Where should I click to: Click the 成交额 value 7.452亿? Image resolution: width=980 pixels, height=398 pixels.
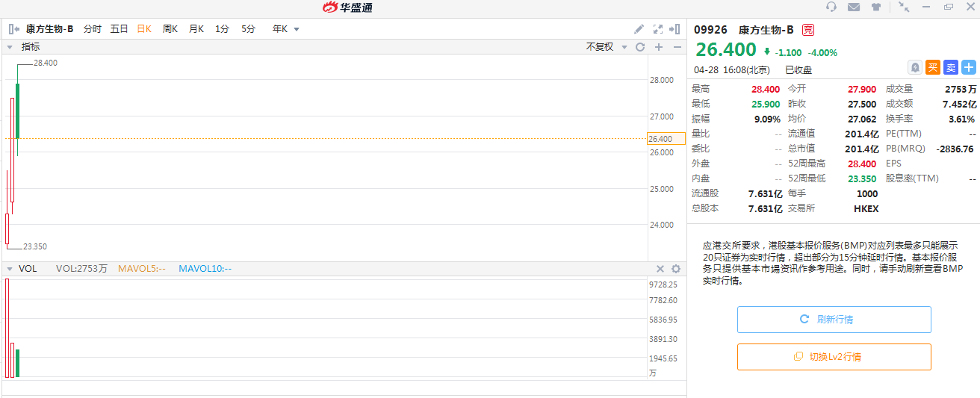point(959,104)
